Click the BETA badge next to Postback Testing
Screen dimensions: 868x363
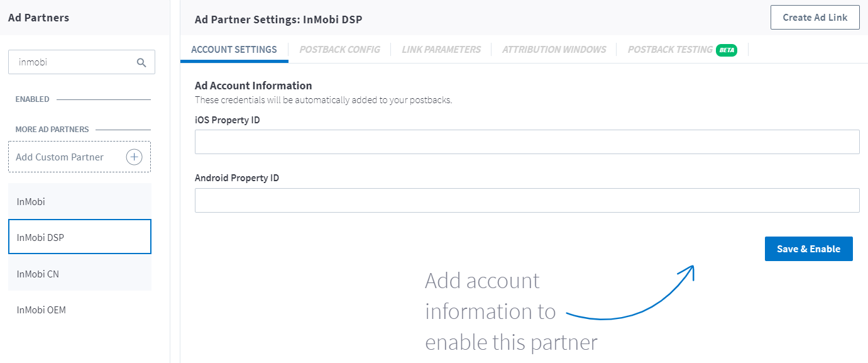tap(727, 50)
